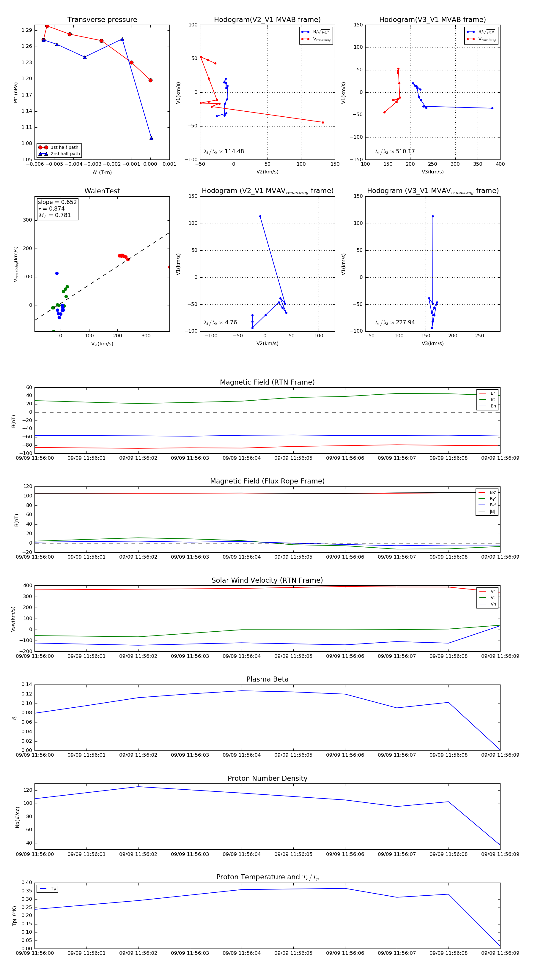Viewport: 535px width, 980px height.
Task: Select the 'Tp' legend entry
Action: click(48, 889)
